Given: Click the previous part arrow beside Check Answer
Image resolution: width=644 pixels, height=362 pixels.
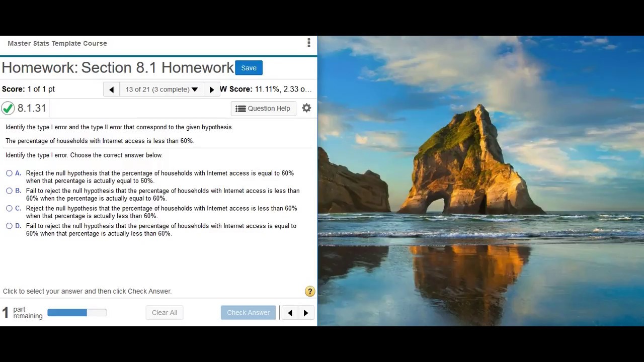Looking at the screenshot, I should pyautogui.click(x=290, y=313).
